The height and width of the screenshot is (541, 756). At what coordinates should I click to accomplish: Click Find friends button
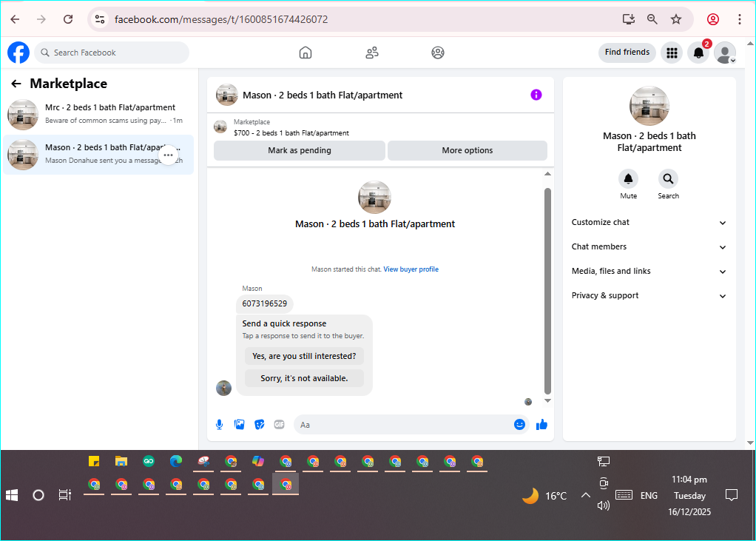coord(627,52)
